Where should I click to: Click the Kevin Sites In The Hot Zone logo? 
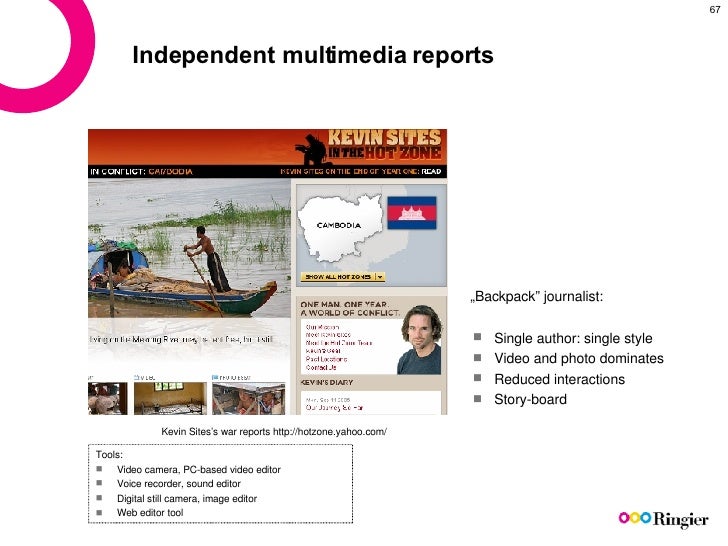[x=370, y=146]
